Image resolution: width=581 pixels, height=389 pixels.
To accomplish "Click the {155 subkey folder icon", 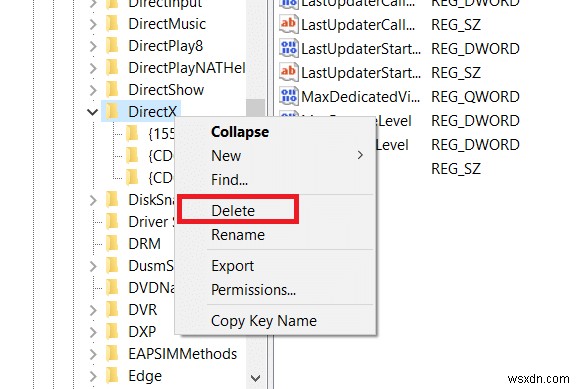I will tap(132, 133).
